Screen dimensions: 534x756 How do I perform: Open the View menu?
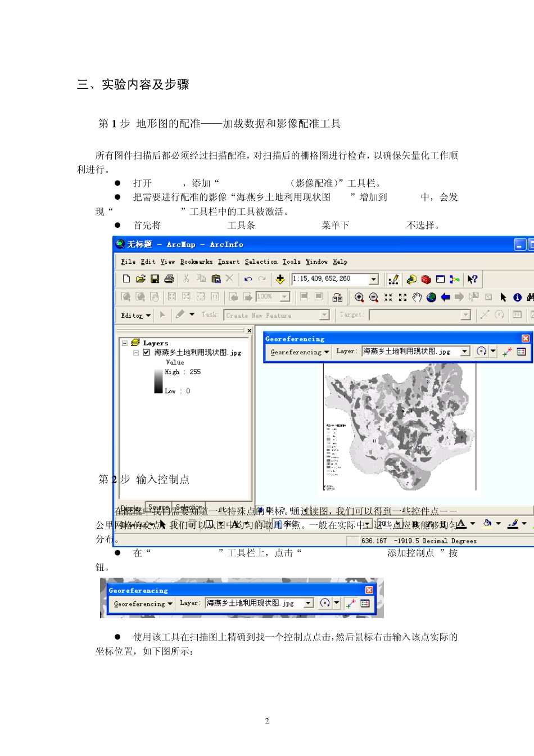pyautogui.click(x=168, y=262)
